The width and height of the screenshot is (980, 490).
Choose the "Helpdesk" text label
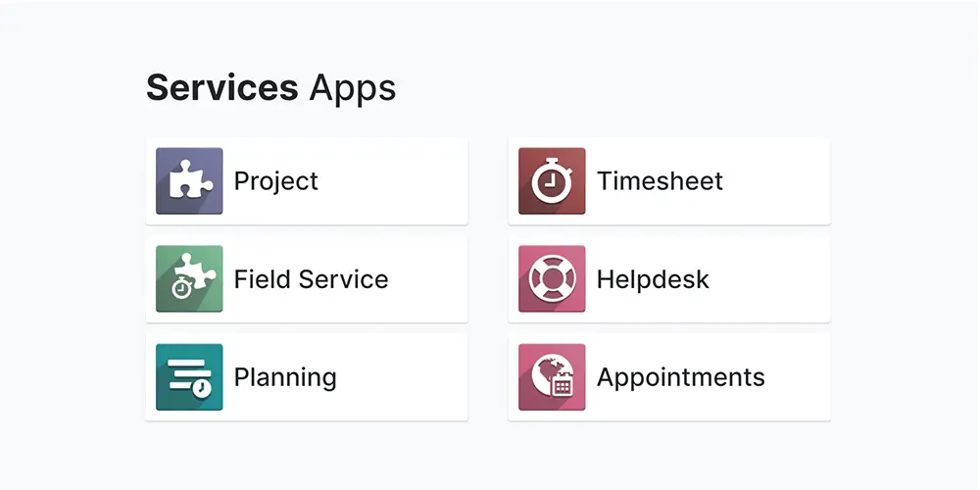(x=653, y=279)
